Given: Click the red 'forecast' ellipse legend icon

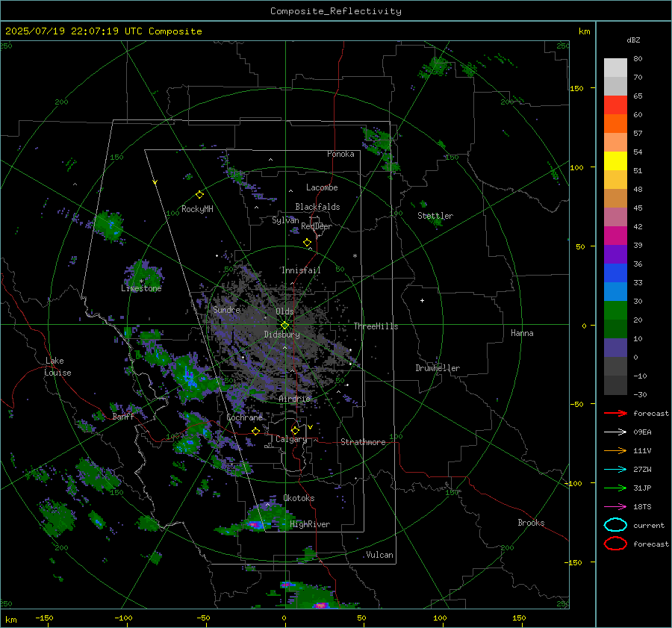Looking at the screenshot, I should (615, 544).
